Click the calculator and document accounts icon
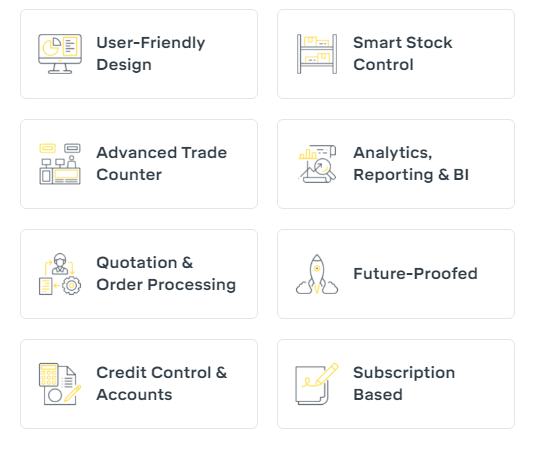Image resolution: width=555 pixels, height=450 pixels. pos(60,384)
